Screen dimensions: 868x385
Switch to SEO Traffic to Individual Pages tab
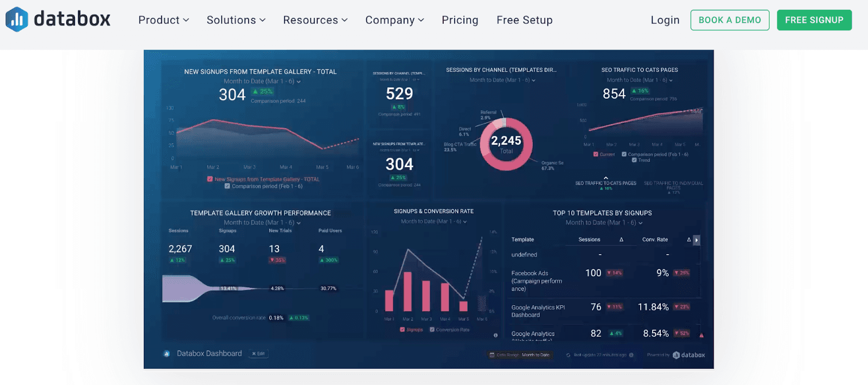[x=673, y=186]
